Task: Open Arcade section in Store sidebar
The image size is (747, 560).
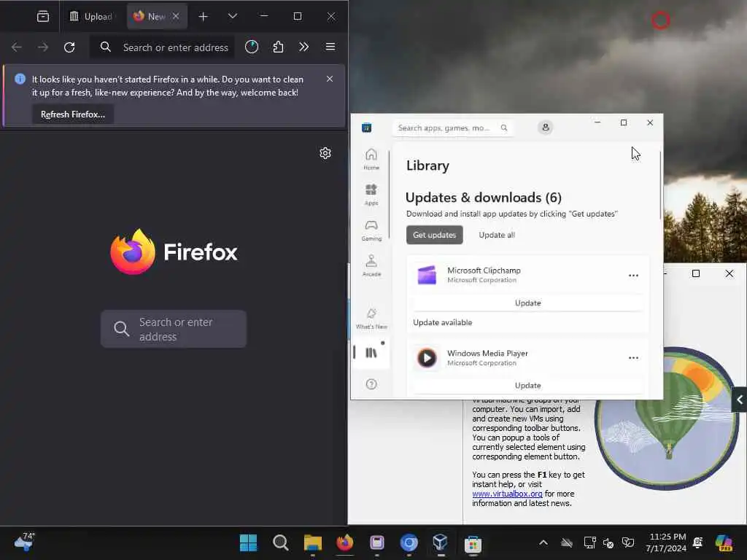Action: (371, 265)
